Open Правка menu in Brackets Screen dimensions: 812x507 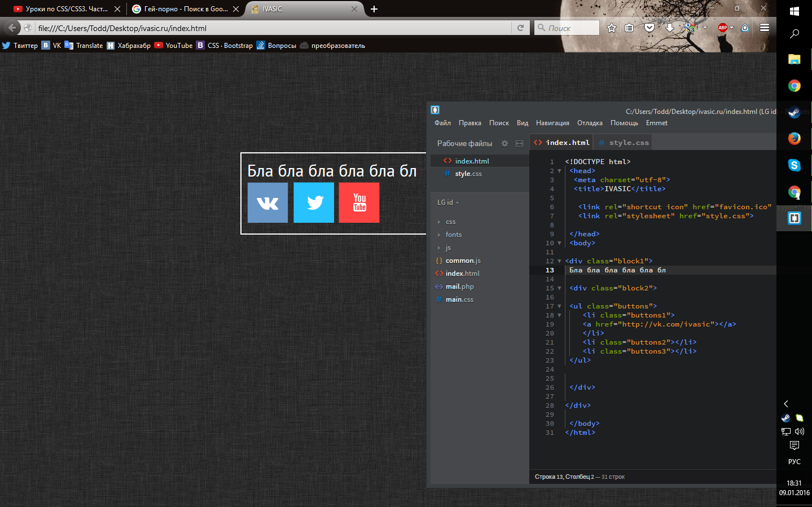click(x=470, y=123)
